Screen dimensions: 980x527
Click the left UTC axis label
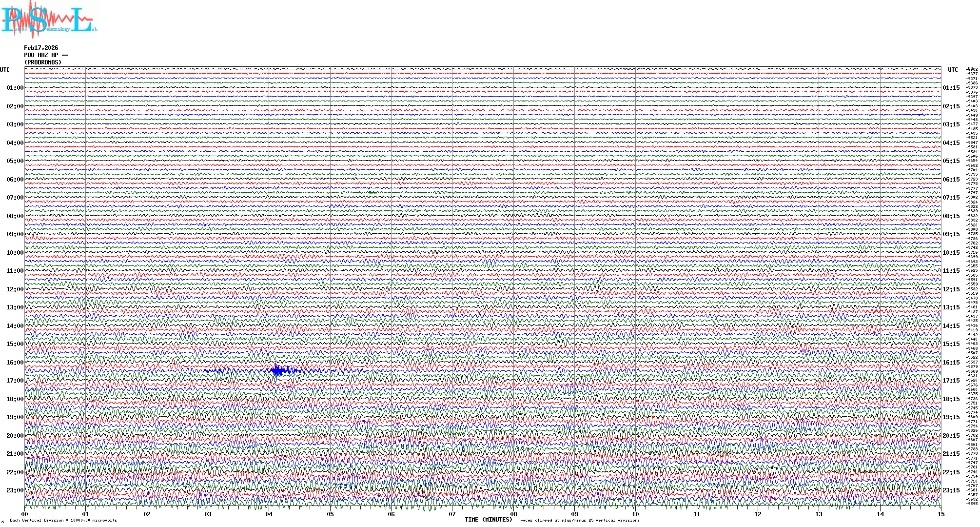[x=5, y=70]
